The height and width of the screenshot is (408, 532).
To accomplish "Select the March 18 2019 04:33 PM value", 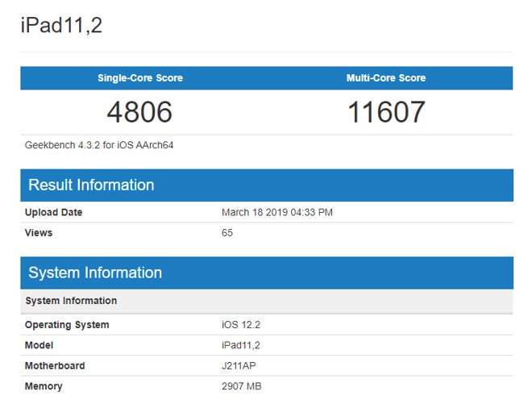I will click(x=277, y=213).
